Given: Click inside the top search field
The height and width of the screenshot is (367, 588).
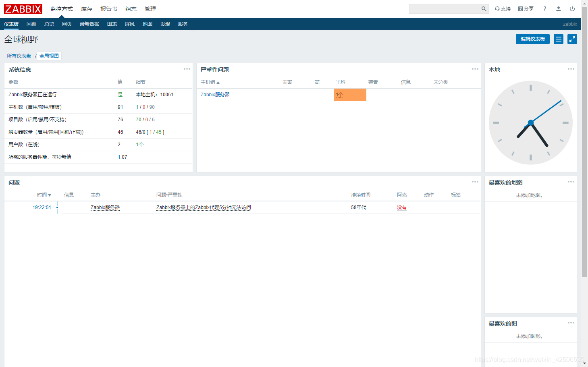Looking at the screenshot, I should (x=444, y=9).
